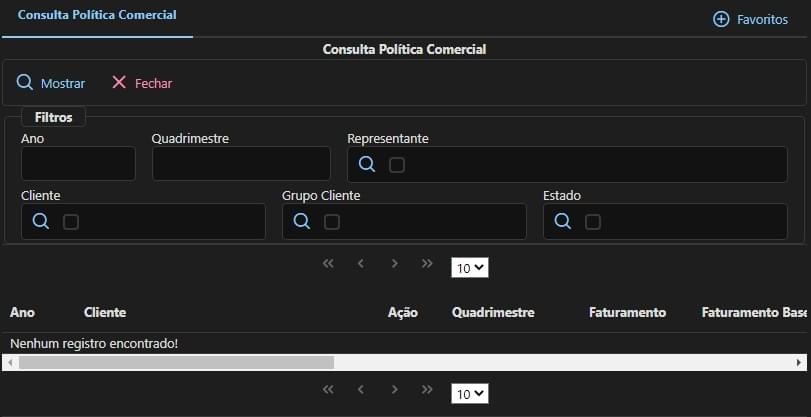Enable the Cliente filter checkbox
Screen dimensions: 811x417
[x=71, y=222]
